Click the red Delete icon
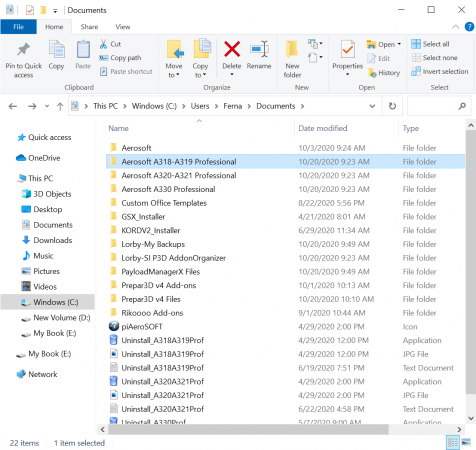Image resolution: width=476 pixels, height=450 pixels. click(x=232, y=49)
